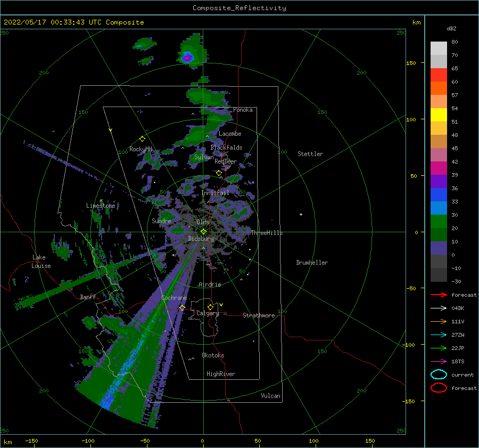Click the Airdrie label
479x448 pixels.
(x=210, y=284)
